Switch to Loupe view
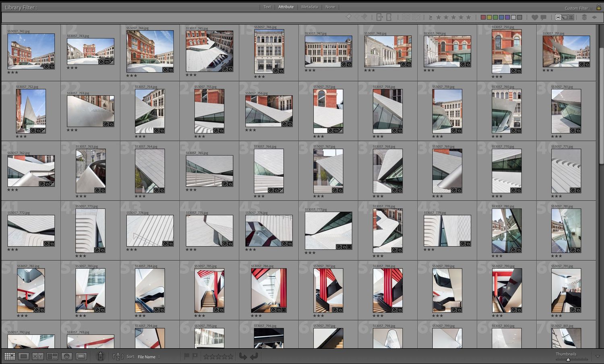The height and width of the screenshot is (364, 604). [x=24, y=356]
